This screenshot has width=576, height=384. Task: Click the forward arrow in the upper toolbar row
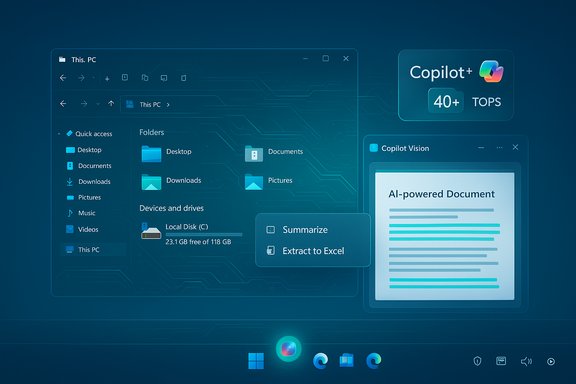tap(82, 78)
